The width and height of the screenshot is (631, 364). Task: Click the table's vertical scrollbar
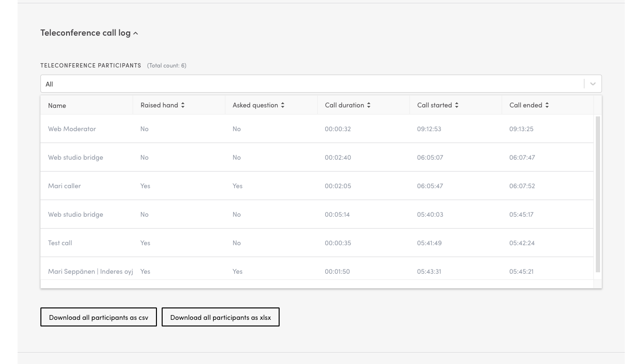pyautogui.click(x=598, y=194)
